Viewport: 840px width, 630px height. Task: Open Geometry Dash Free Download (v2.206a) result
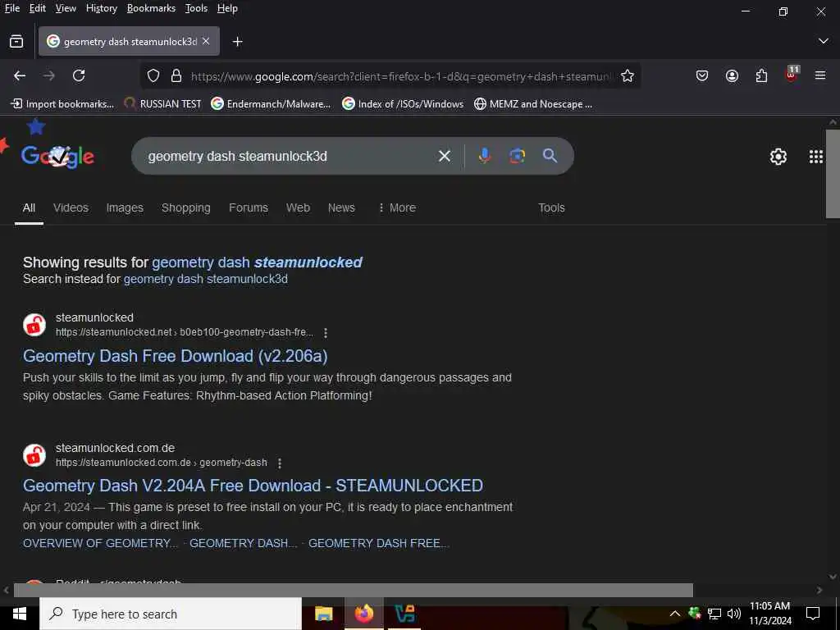(176, 356)
